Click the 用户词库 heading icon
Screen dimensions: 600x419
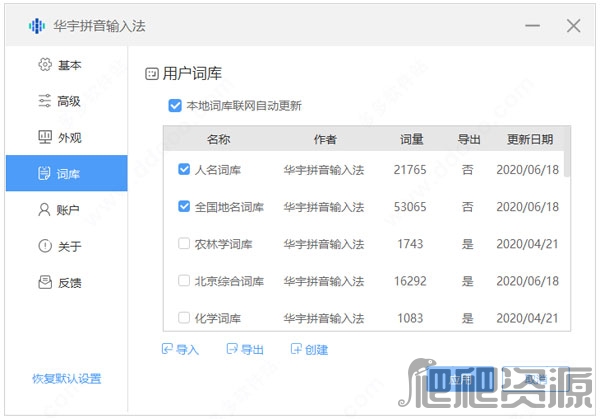tap(152, 73)
